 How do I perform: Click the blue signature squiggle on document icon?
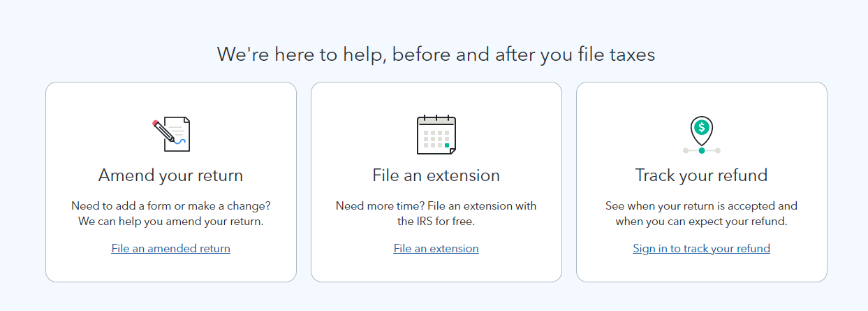coord(180,141)
